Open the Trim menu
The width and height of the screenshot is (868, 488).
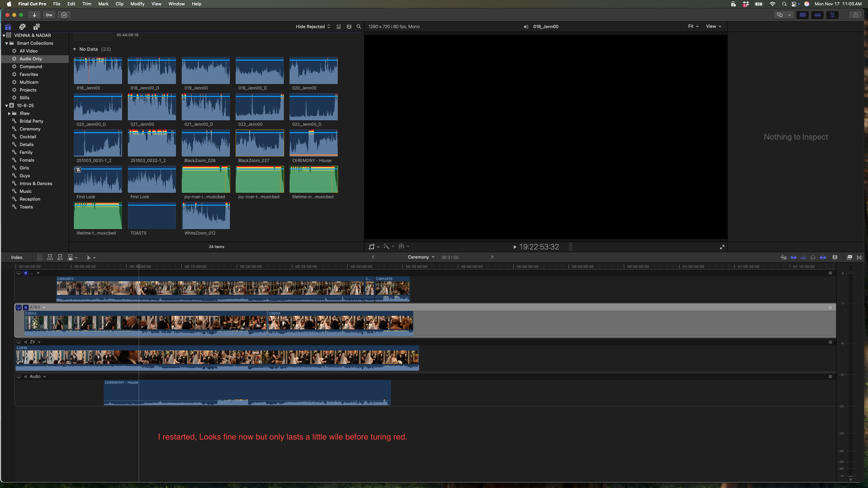pyautogui.click(x=87, y=4)
